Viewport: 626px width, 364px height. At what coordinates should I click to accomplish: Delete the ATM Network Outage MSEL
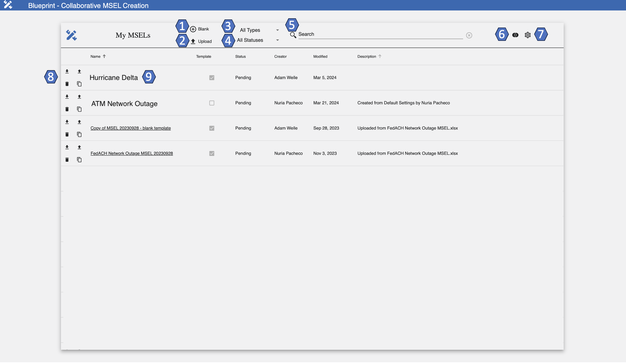67,109
